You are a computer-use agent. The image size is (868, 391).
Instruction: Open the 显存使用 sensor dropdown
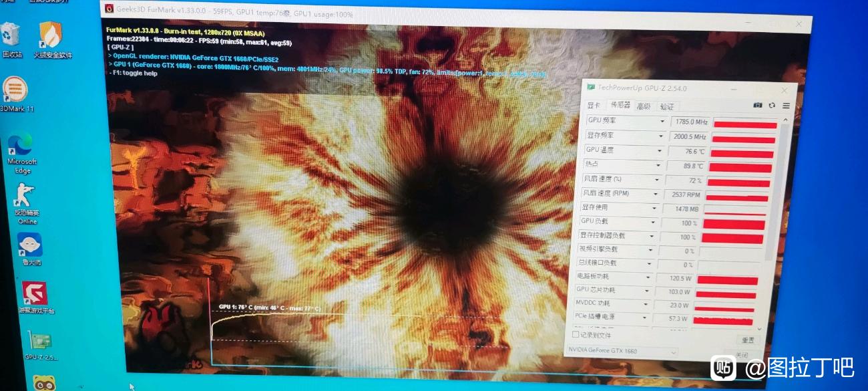(655, 209)
